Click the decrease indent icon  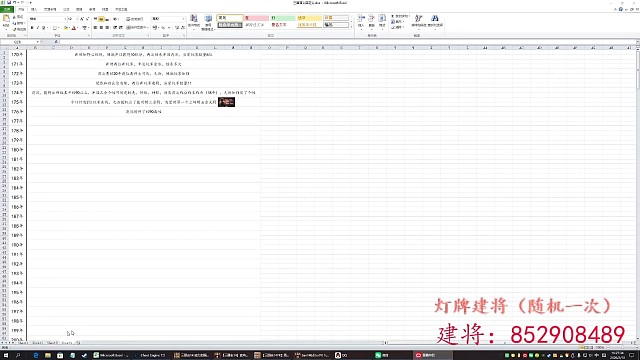pos(115,28)
